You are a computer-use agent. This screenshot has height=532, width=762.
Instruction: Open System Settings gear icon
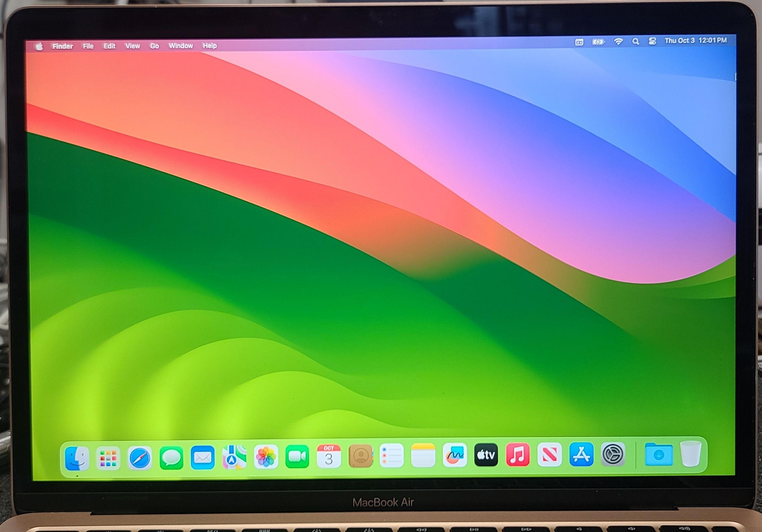pyautogui.click(x=613, y=454)
